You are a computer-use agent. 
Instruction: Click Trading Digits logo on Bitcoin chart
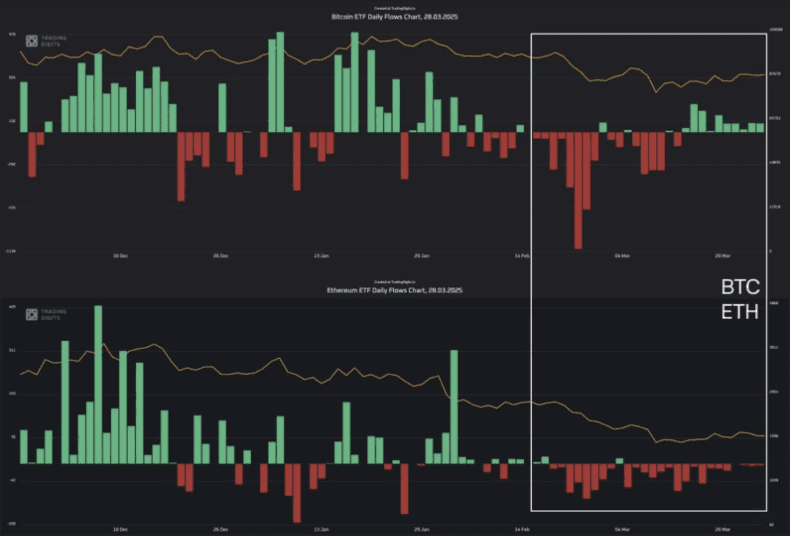(46, 41)
